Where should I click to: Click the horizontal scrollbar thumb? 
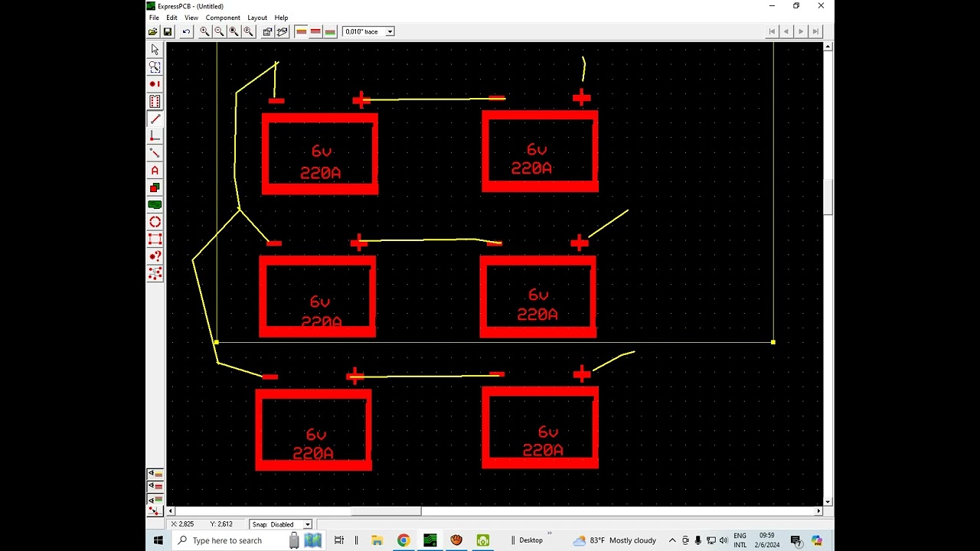tap(386, 511)
